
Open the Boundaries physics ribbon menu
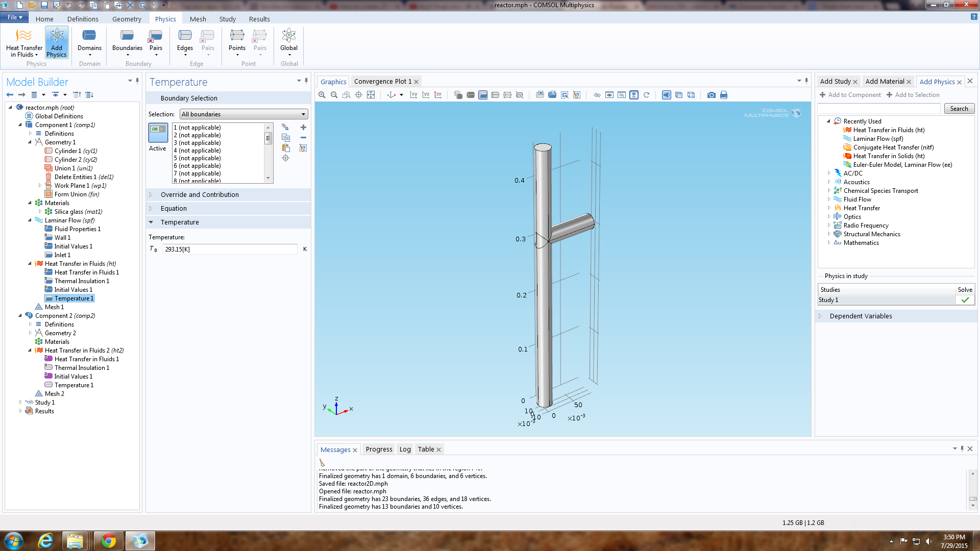coord(127,43)
